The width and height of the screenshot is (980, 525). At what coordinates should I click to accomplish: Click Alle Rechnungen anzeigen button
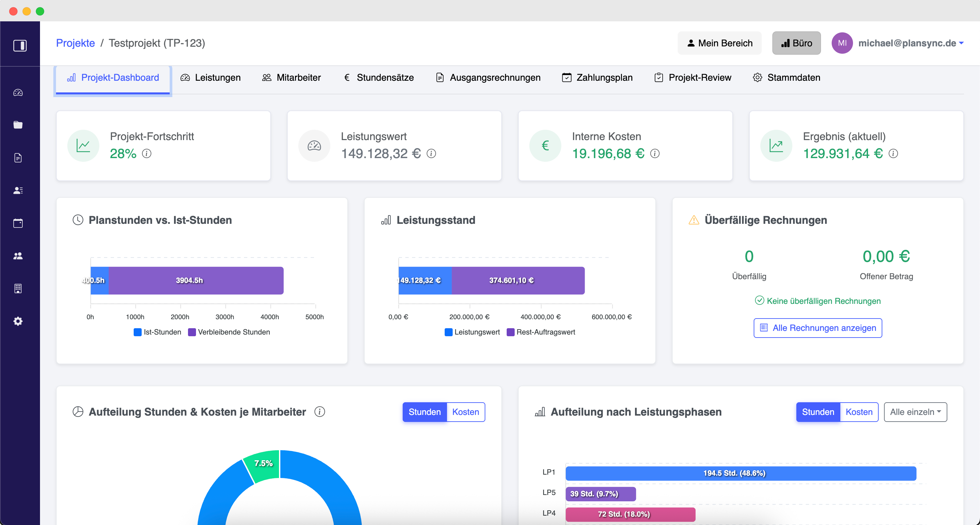pyautogui.click(x=818, y=328)
